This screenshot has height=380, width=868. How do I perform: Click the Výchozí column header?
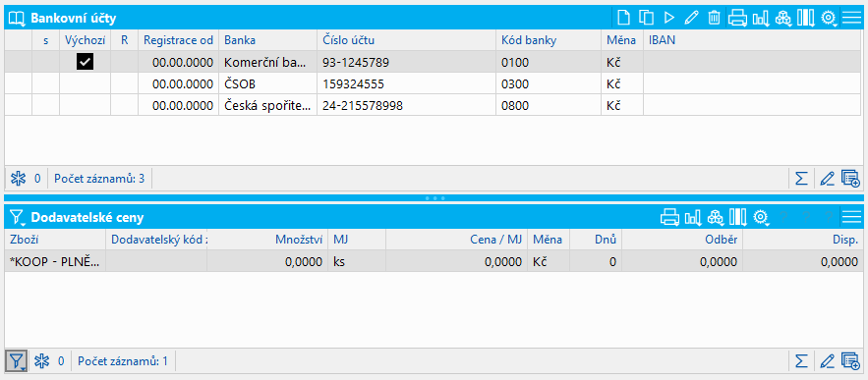coord(85,40)
